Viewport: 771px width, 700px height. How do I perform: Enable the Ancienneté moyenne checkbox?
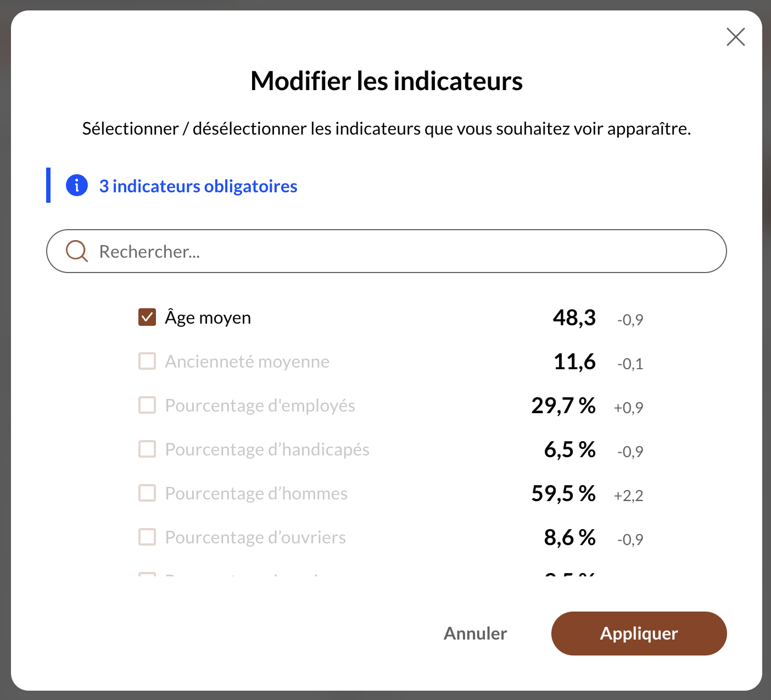pos(147,361)
